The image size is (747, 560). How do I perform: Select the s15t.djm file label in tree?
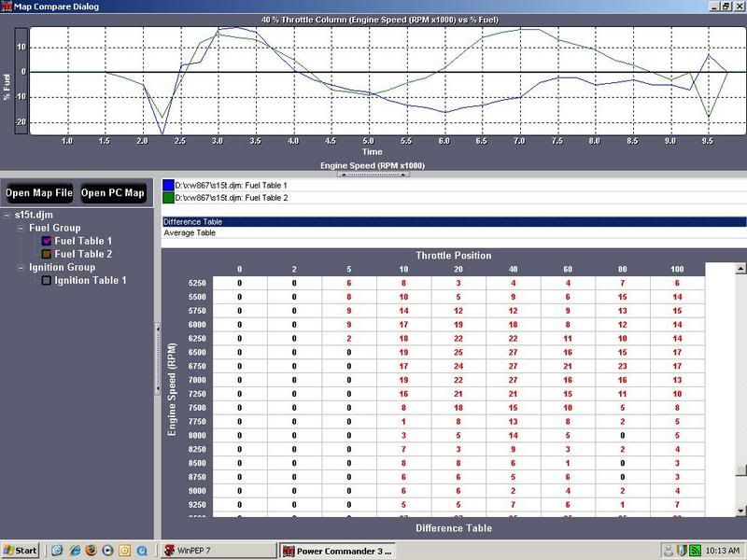click(x=34, y=215)
